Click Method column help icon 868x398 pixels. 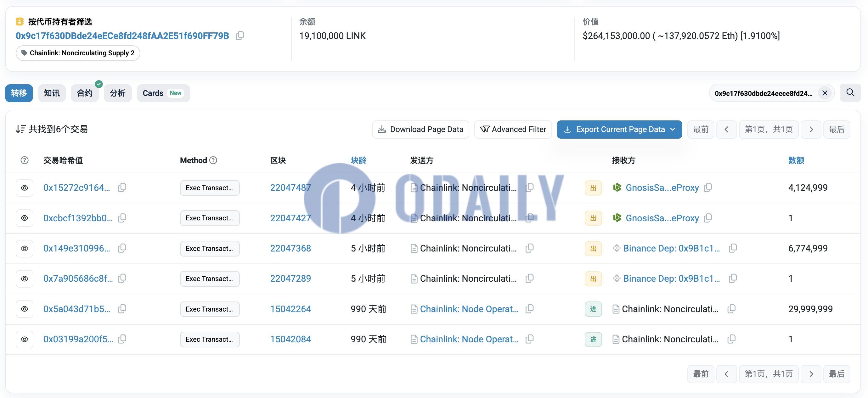tap(213, 160)
